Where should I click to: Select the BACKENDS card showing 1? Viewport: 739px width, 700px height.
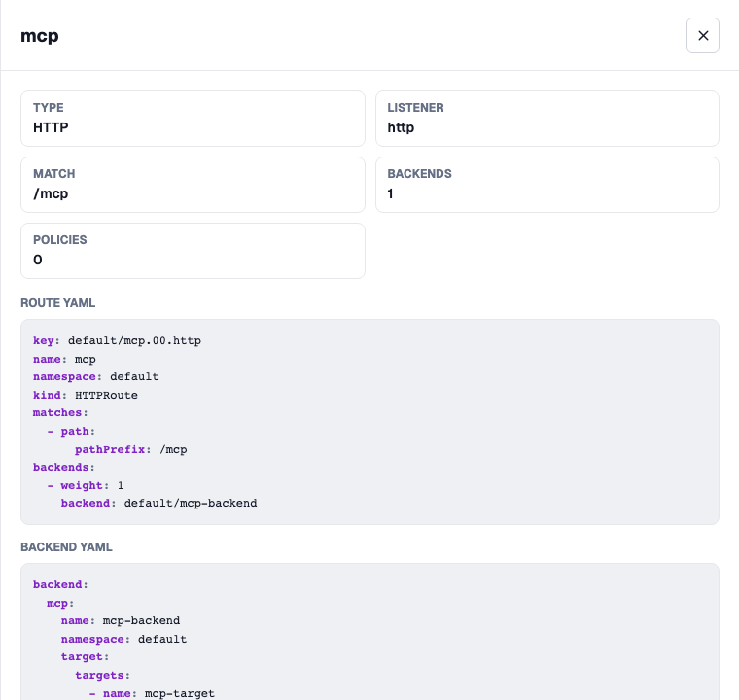(547, 185)
